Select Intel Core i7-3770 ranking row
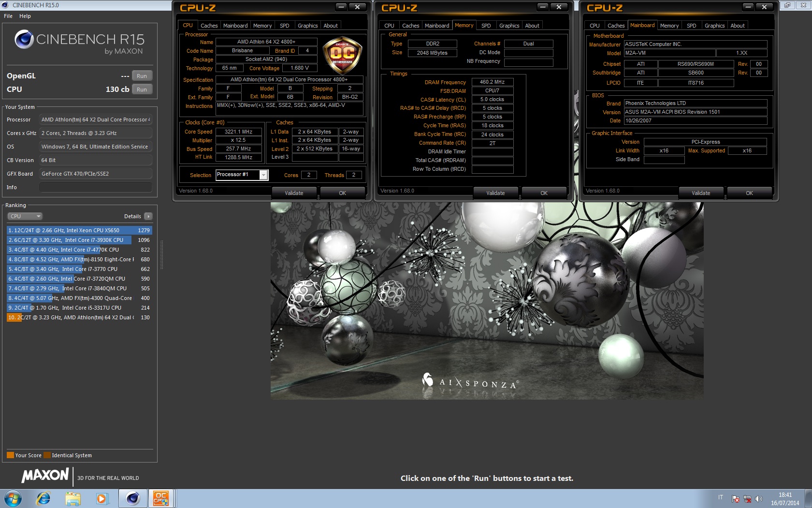812x508 pixels. 80,269
